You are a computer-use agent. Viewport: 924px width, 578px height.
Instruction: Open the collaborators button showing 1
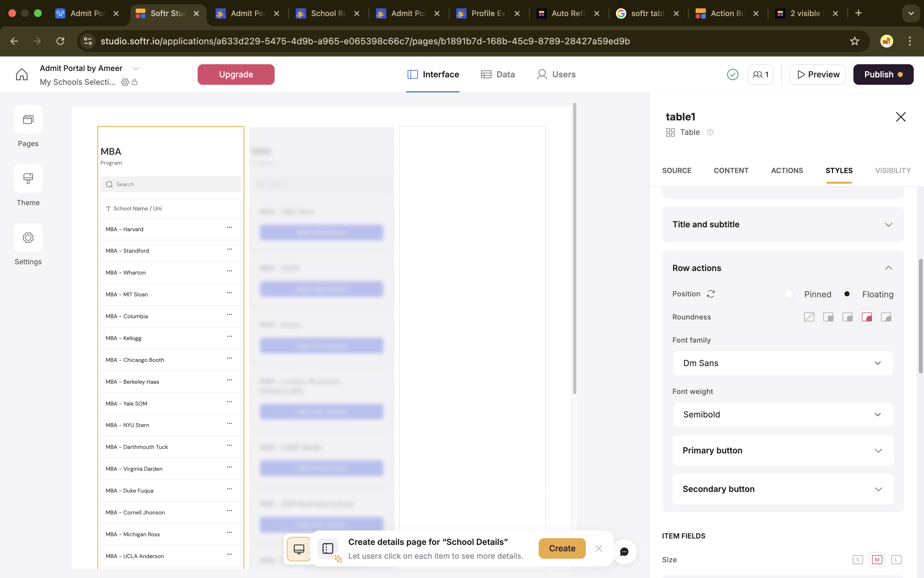click(x=760, y=74)
